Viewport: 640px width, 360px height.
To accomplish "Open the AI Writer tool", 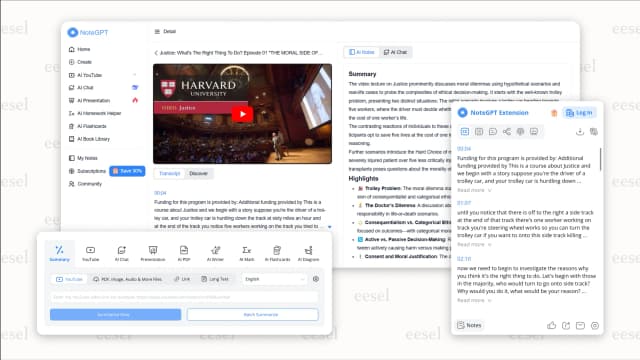I will pos(215,253).
